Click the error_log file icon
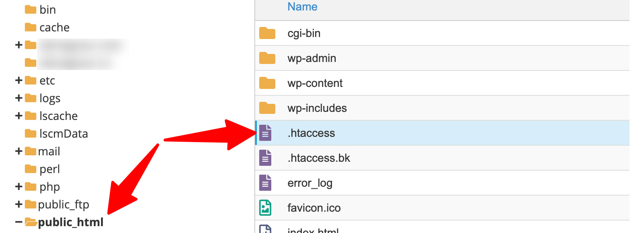 (265, 183)
